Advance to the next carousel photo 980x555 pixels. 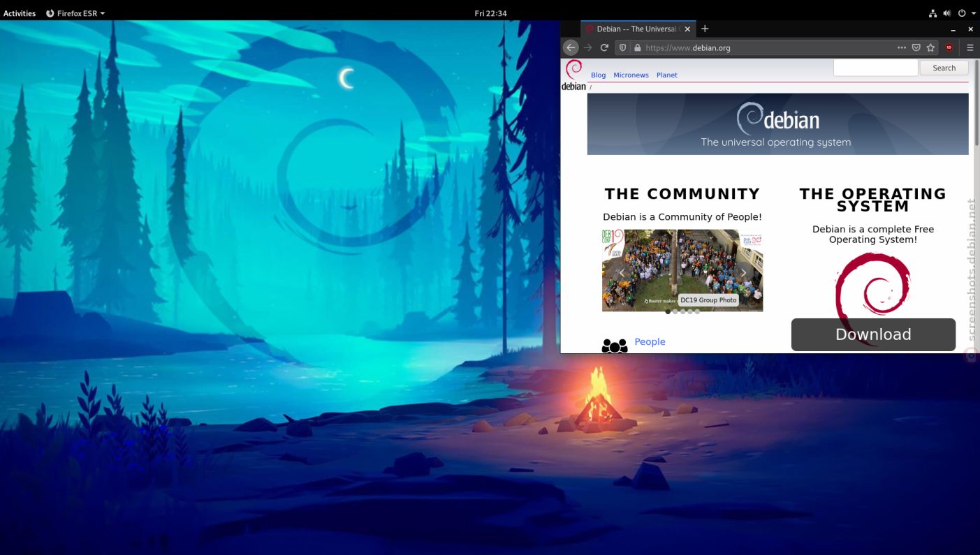[x=744, y=273]
